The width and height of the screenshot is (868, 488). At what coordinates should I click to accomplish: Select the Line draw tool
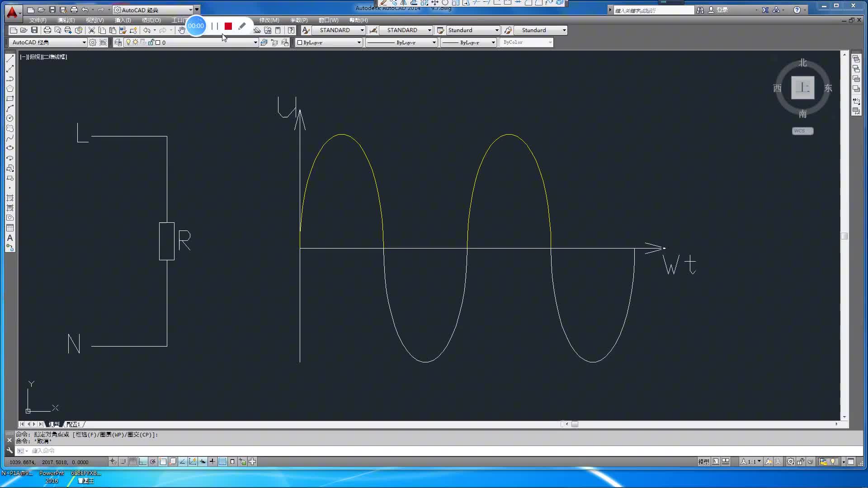click(x=10, y=59)
